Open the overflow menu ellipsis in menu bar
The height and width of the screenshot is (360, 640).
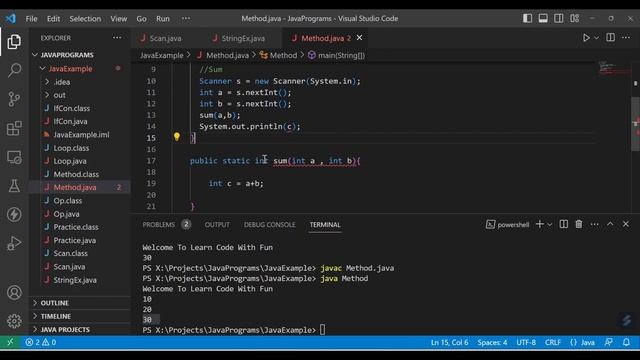tap(186, 18)
